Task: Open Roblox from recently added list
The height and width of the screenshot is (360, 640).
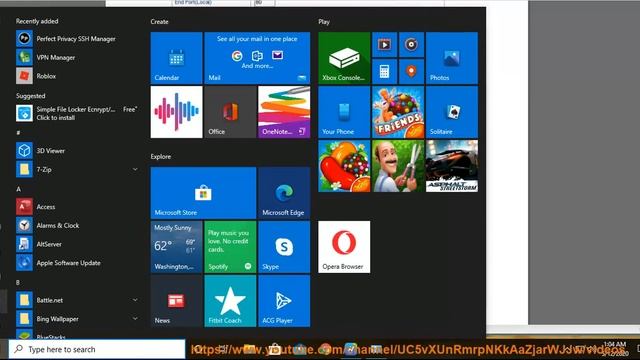Action: 76,76
